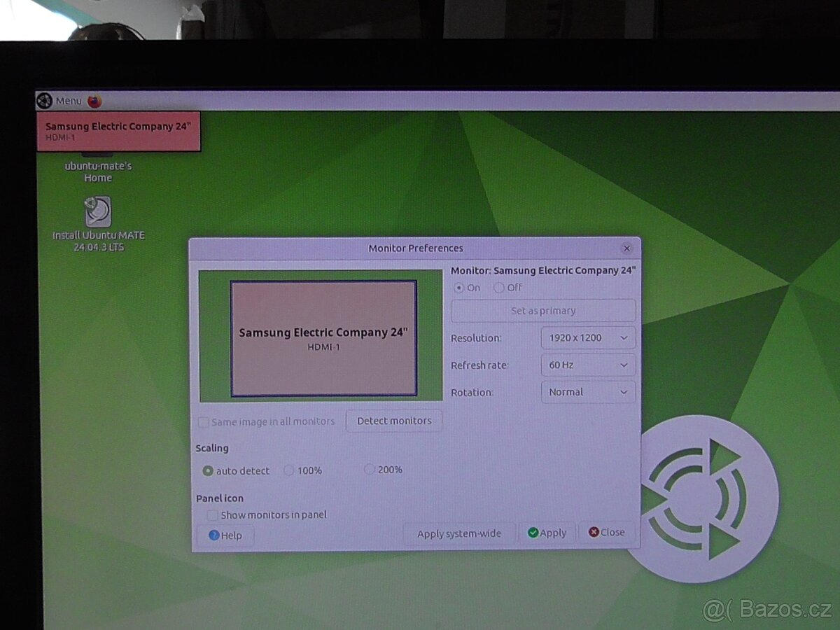This screenshot has width=840, height=630.
Task: Click the Close button with red icon
Action: [607, 532]
